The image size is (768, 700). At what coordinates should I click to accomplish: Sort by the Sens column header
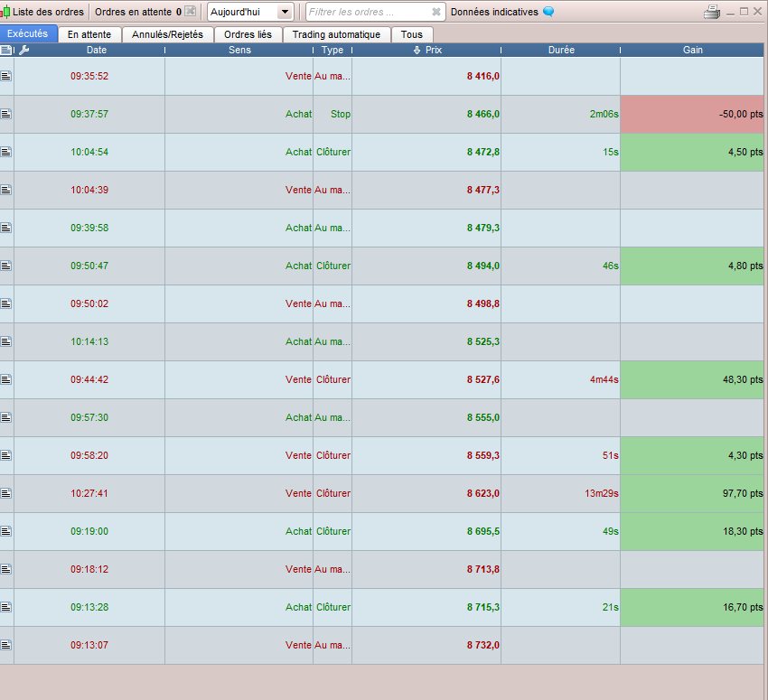coord(239,50)
